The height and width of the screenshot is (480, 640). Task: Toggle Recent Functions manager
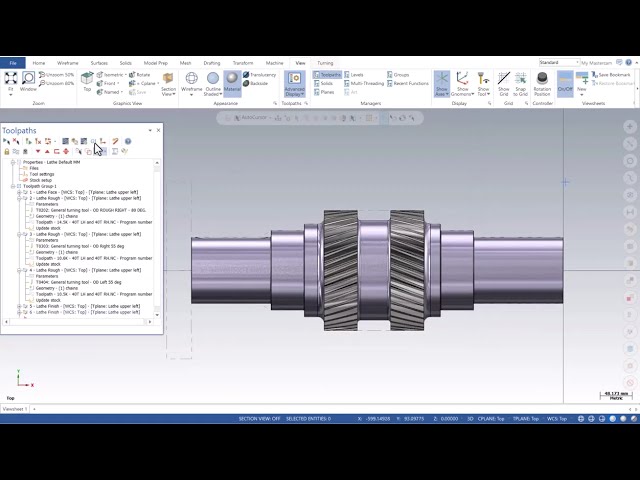point(408,83)
